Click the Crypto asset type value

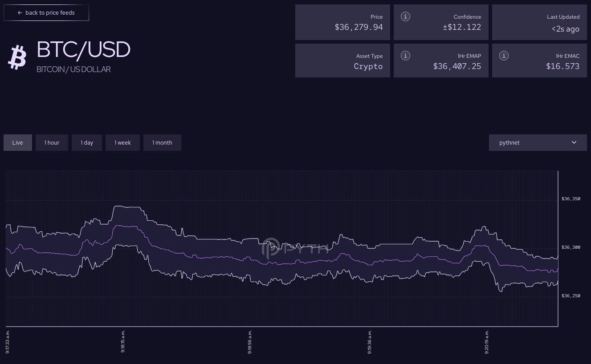coord(368,66)
